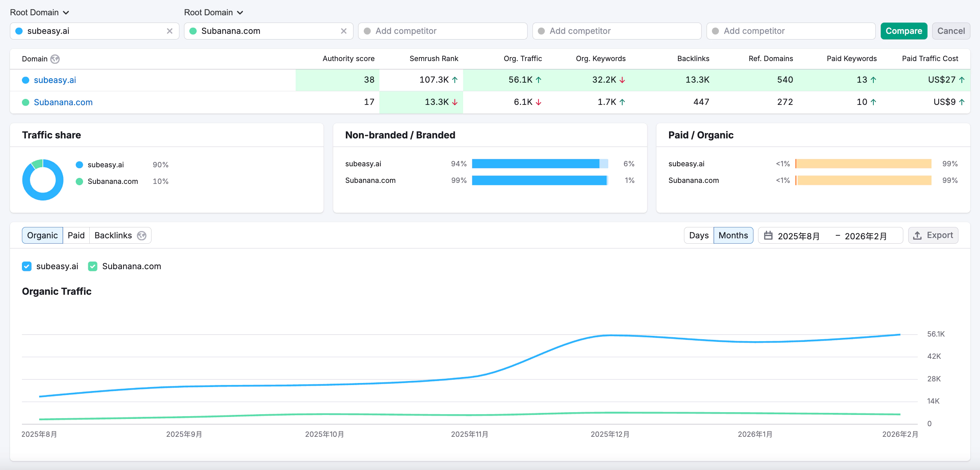This screenshot has width=980, height=470.
Task: Click Subanana.com green swatch in Traffic share legend
Action: (79, 181)
